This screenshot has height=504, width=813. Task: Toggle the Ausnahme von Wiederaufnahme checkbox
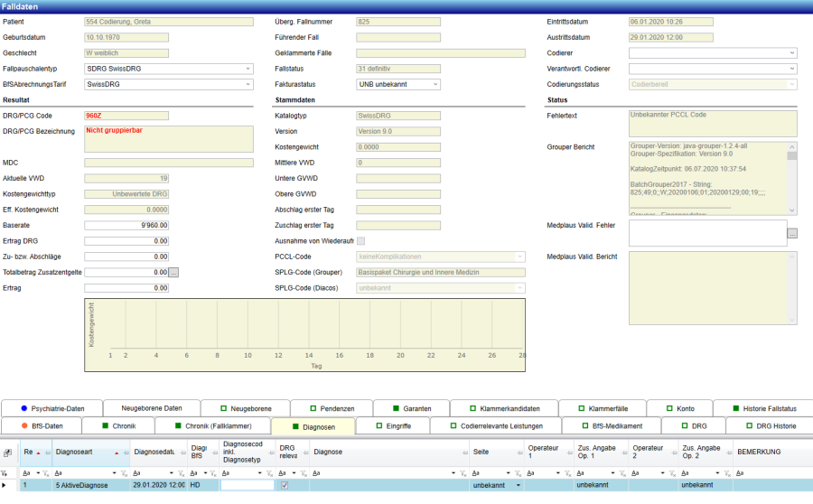(x=361, y=241)
